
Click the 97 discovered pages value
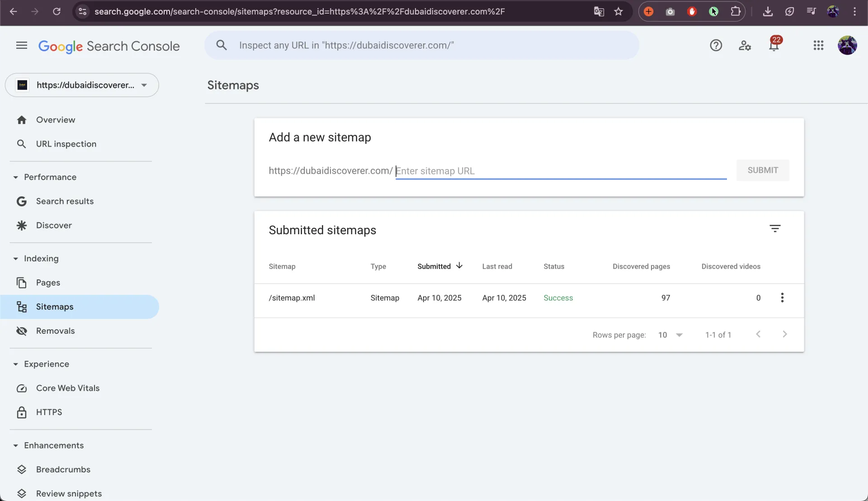[x=665, y=298]
